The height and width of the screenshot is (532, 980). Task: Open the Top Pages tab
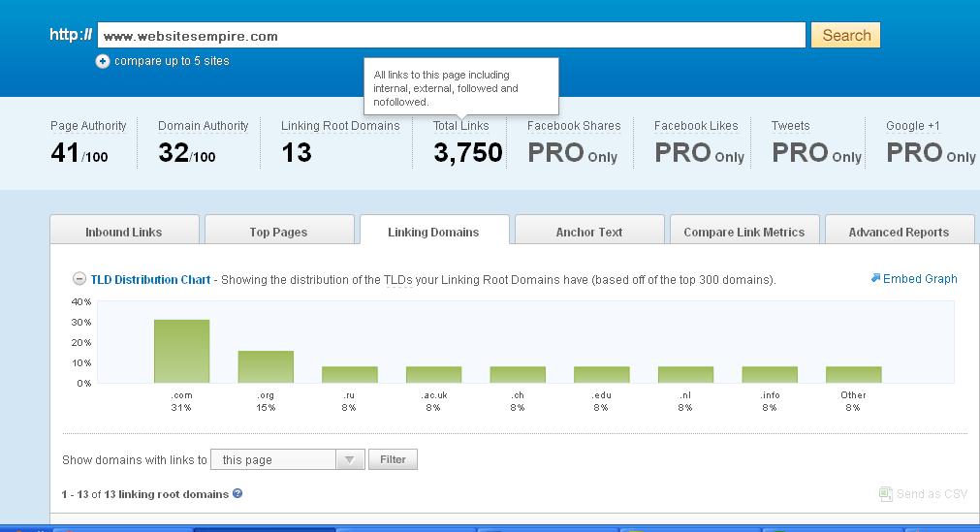pyautogui.click(x=278, y=232)
